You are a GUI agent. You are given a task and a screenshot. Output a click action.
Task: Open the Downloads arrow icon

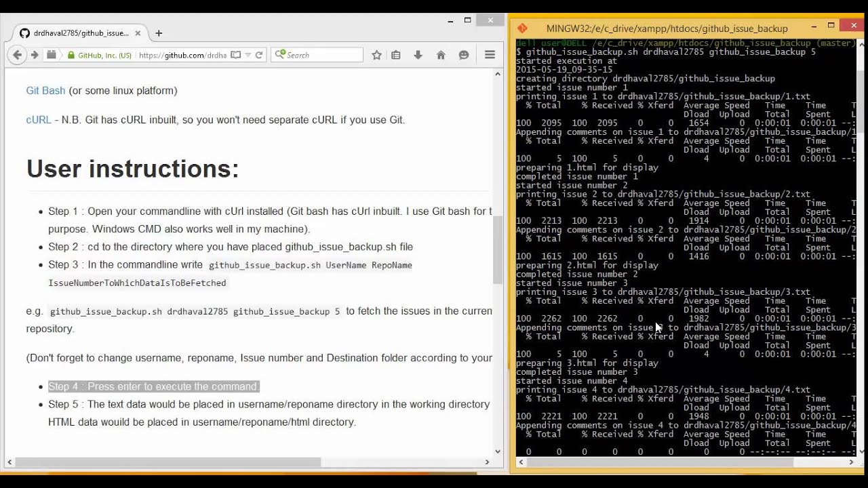(x=418, y=55)
